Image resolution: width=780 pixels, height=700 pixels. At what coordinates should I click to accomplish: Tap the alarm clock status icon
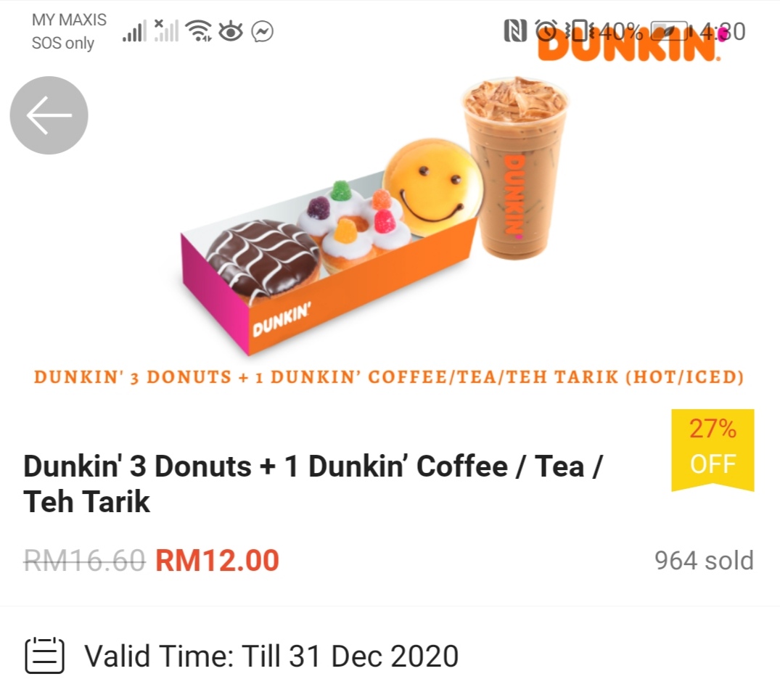(x=546, y=30)
